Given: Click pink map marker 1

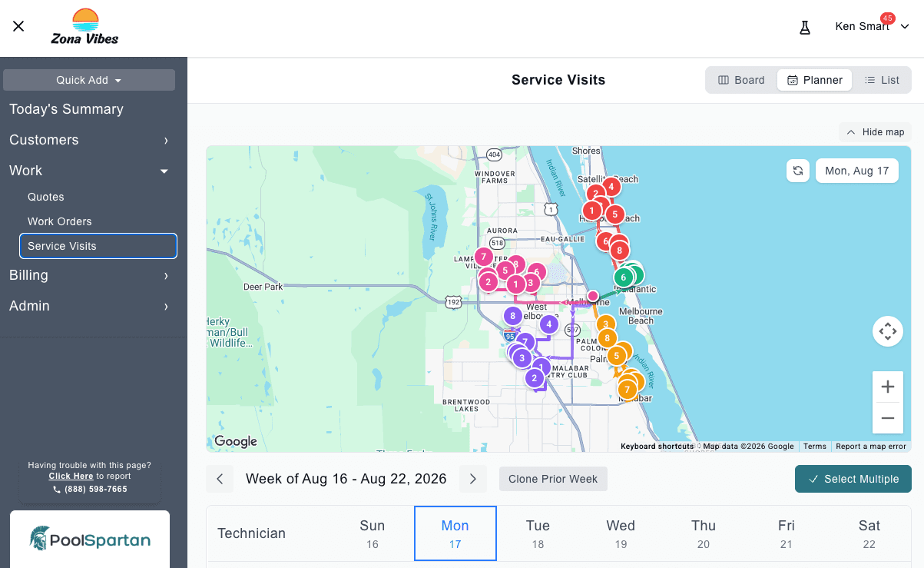Looking at the screenshot, I should 516,285.
